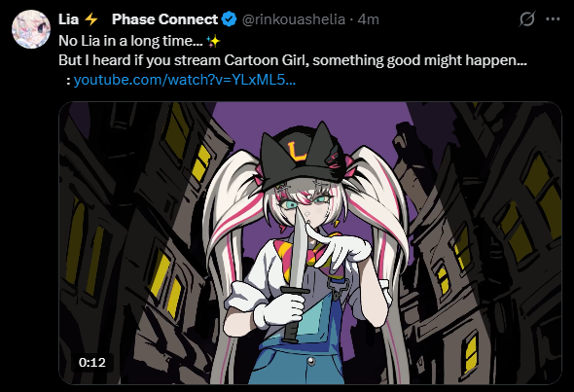Click the sparkles emoji after 'long time...'

pos(213,42)
